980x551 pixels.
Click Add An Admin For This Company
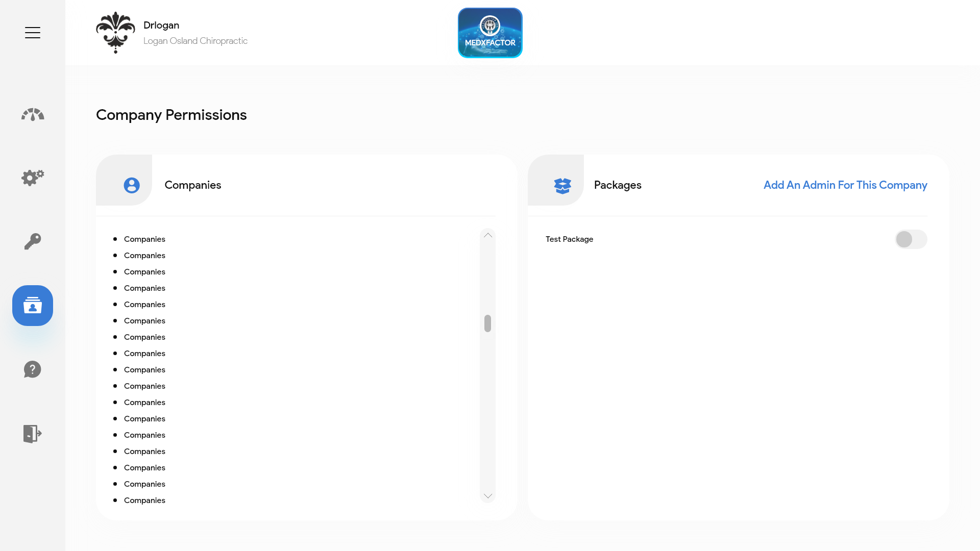(845, 185)
